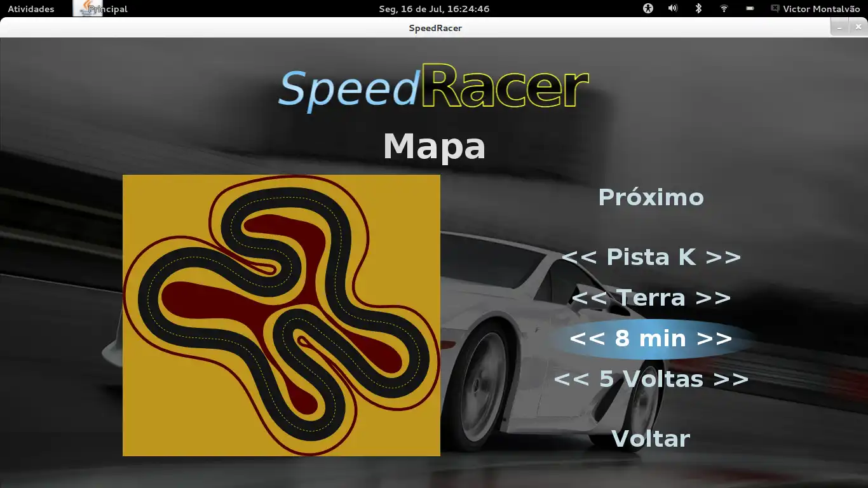Open the Atividades overview
Image resolution: width=868 pixels, height=488 pixels.
coord(31,9)
